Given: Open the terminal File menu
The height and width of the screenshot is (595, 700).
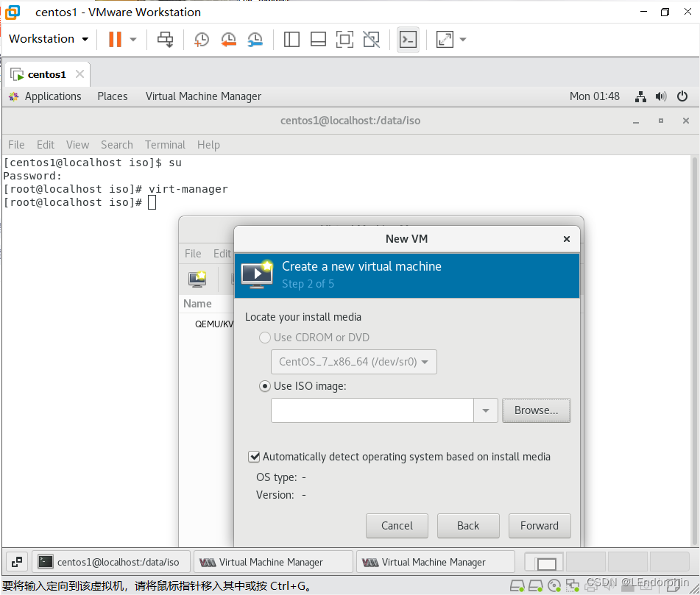Looking at the screenshot, I should pos(16,145).
